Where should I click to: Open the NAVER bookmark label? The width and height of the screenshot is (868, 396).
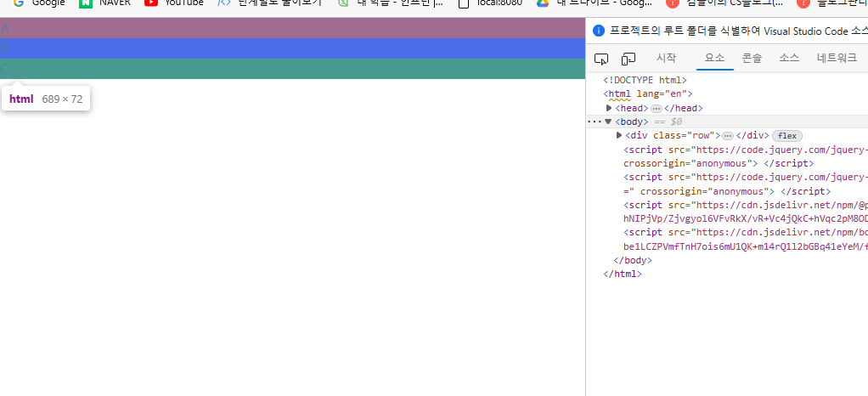point(116,3)
